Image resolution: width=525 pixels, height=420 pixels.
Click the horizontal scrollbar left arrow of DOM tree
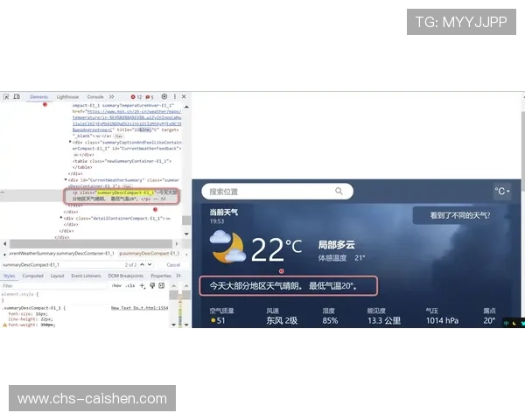4,243
